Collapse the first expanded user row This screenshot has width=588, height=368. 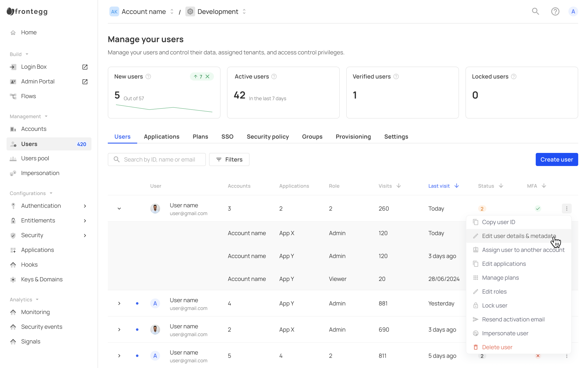pos(119,209)
